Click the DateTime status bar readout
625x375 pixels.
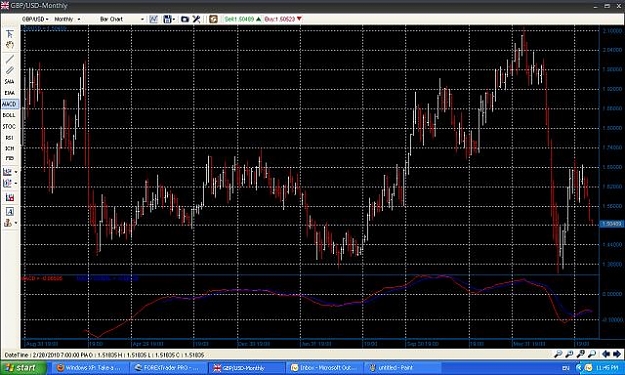click(104, 355)
